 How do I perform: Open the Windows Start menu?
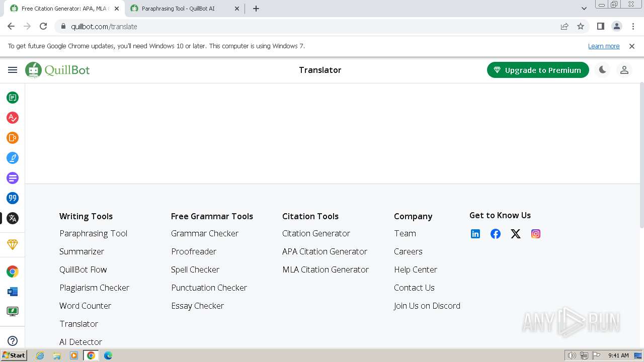pos(14,355)
